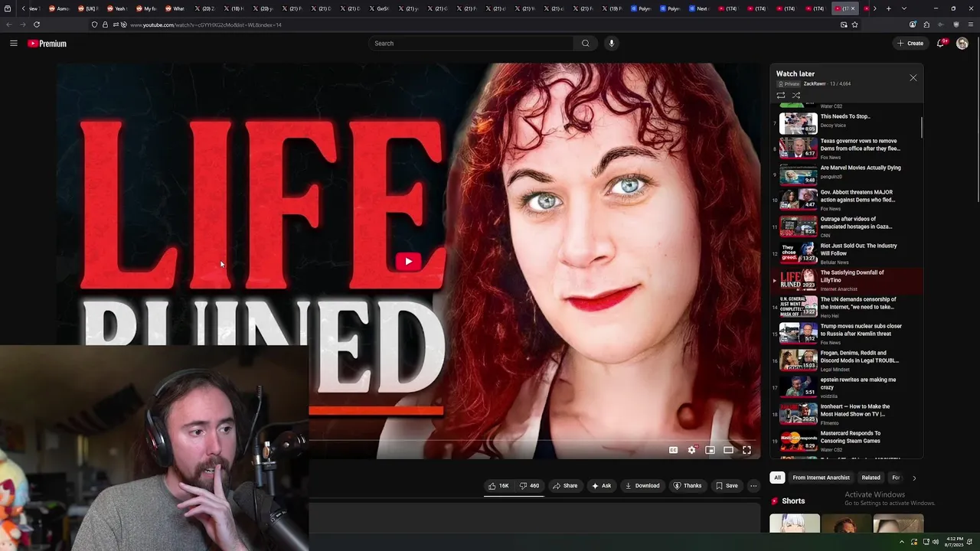Click the Private playlist badge
This screenshot has width=980, height=551.
point(789,83)
